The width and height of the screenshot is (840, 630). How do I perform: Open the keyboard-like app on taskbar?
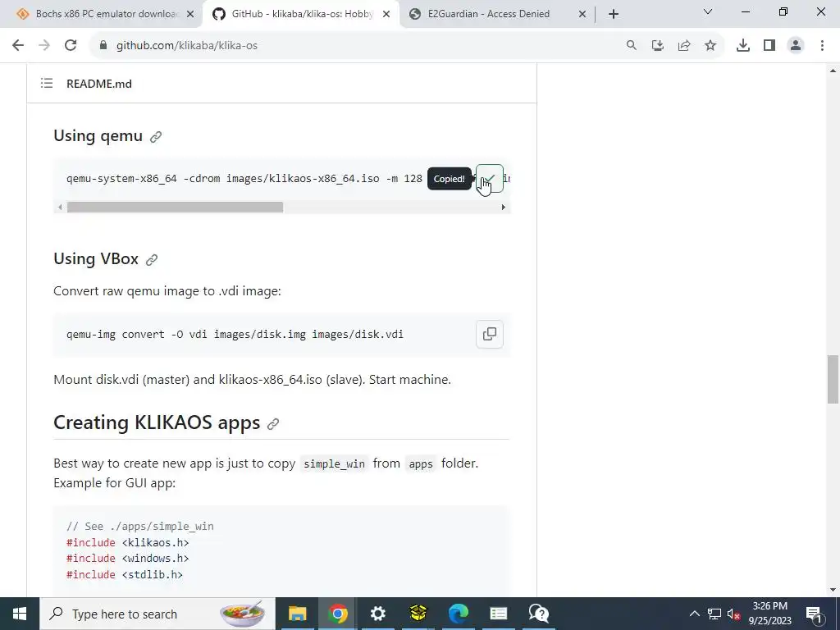coord(498,614)
